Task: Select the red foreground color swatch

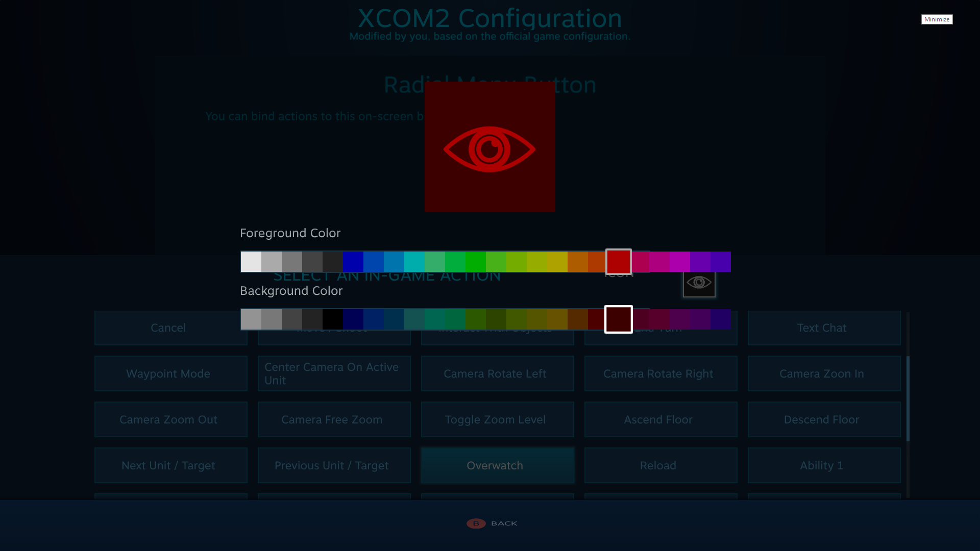Action: [x=618, y=261]
